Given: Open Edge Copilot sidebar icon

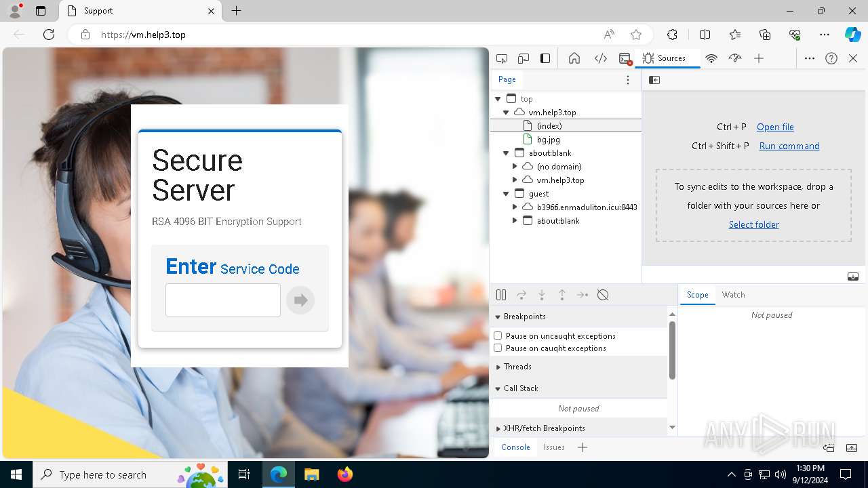Looking at the screenshot, I should [x=852, y=35].
